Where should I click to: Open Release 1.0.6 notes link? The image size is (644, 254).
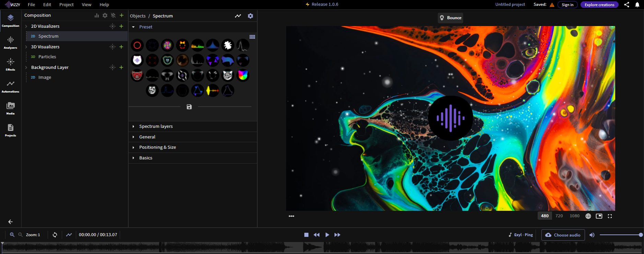pyautogui.click(x=322, y=4)
